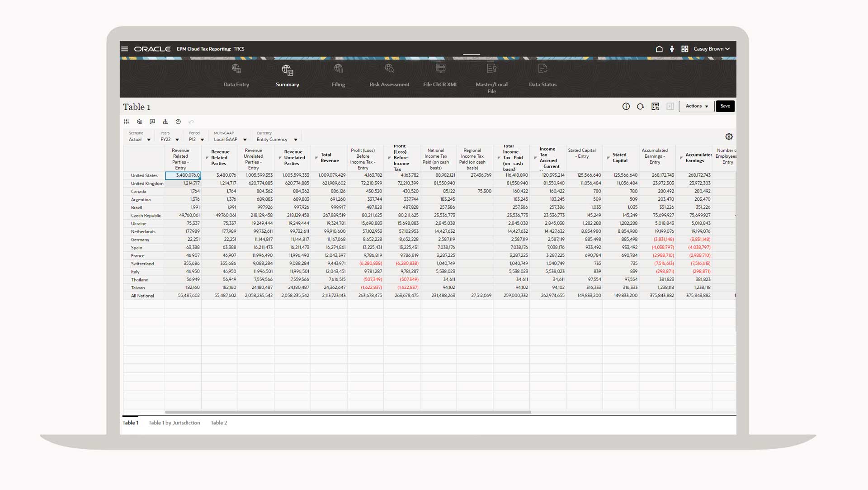This screenshot has width=868, height=490.
Task: Open the Data Entry navigation card
Action: 236,75
